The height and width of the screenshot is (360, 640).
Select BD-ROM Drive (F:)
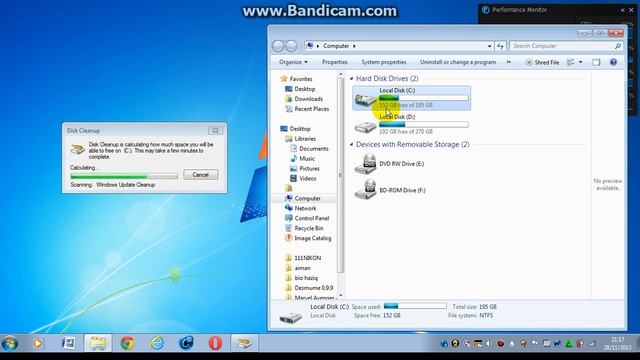(390, 190)
